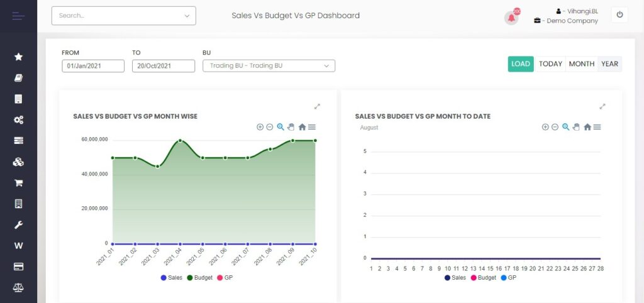Click the shopping cart sidebar icon
Viewport: 644px width, 303px height.
(x=18, y=183)
